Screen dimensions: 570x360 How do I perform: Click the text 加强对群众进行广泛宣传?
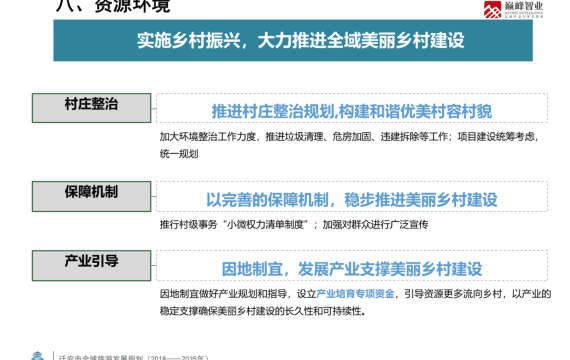(375, 224)
